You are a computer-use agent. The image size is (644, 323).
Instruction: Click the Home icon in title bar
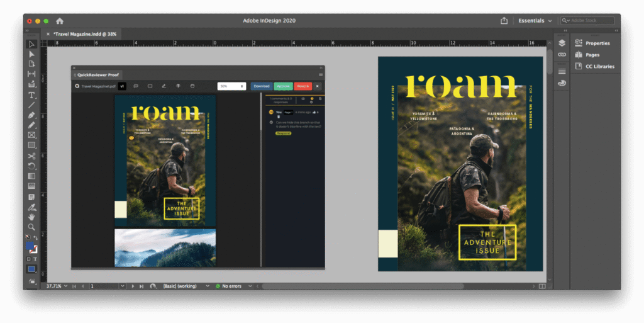pyautogui.click(x=60, y=21)
